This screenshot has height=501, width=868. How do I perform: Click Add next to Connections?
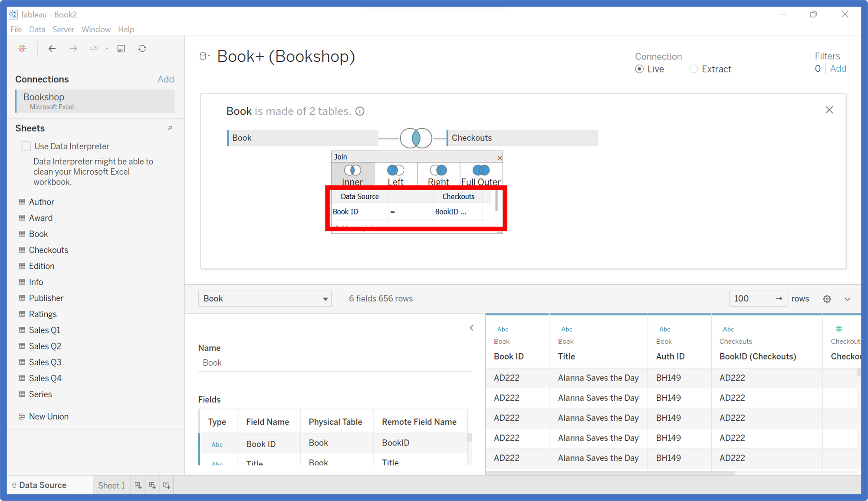[x=166, y=79]
